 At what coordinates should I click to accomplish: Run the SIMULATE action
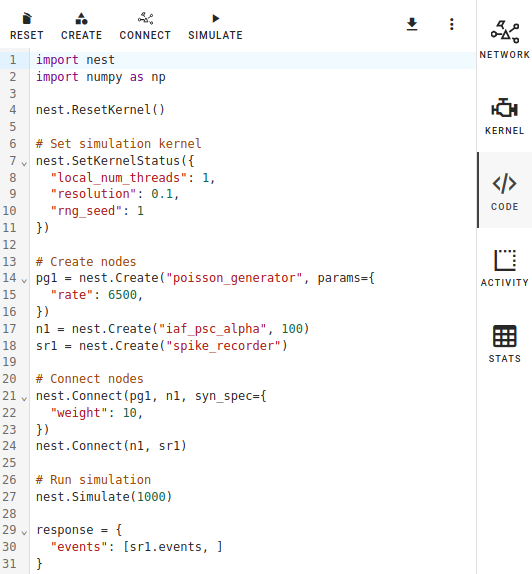click(215, 26)
